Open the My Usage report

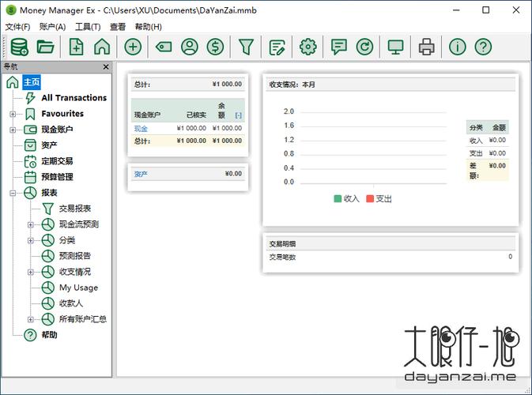78,288
